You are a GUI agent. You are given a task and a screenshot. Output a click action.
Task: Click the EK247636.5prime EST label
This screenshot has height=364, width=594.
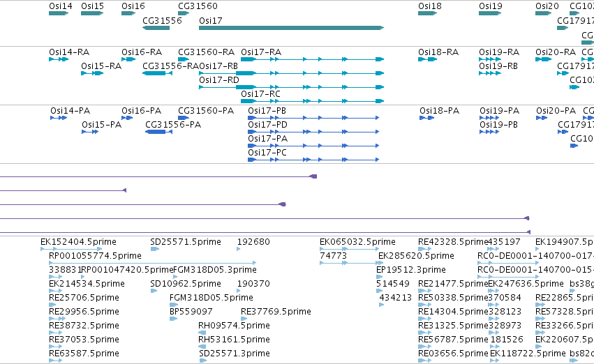pos(526,283)
